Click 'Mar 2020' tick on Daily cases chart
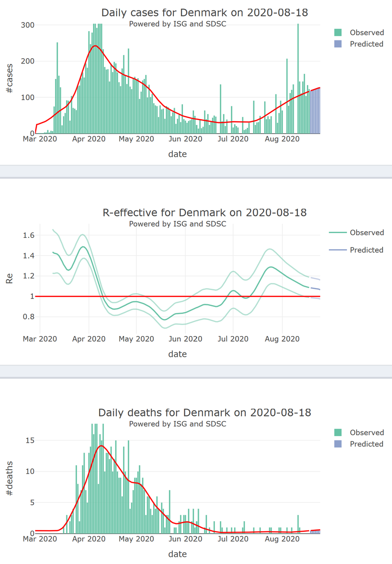Screen dimensions: 392x564 click(40, 139)
